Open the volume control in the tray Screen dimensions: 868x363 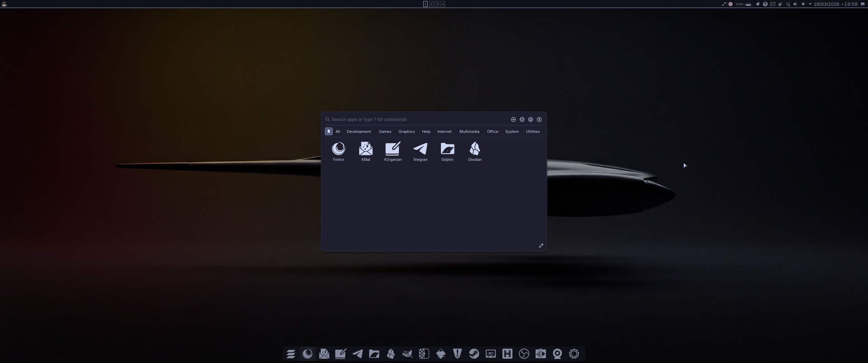click(795, 4)
